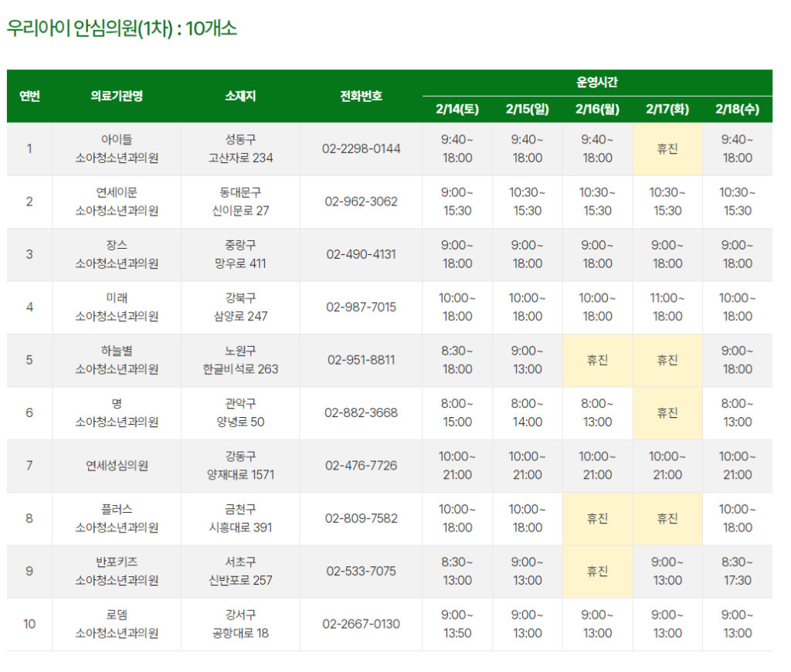This screenshot has height=672, width=791.
Task: Click the 소재지 column header
Action: pyautogui.click(x=240, y=97)
